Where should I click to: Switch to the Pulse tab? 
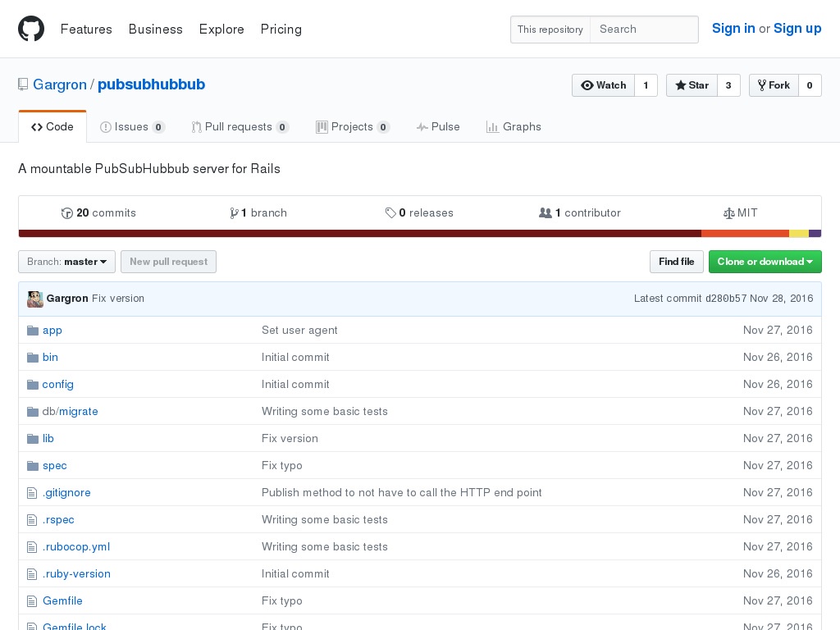click(438, 127)
